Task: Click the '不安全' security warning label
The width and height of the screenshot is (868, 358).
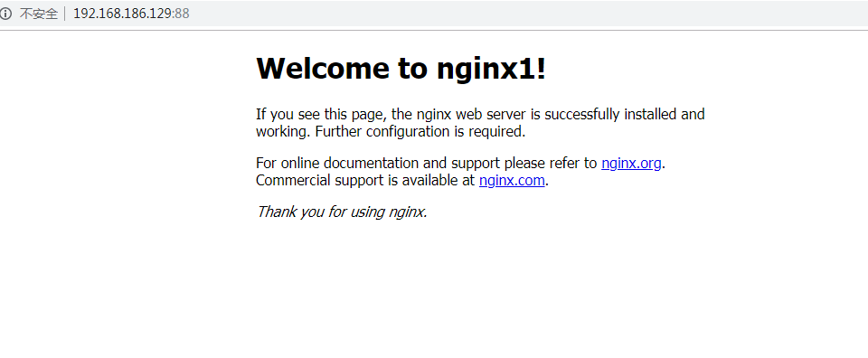Action: [x=39, y=14]
